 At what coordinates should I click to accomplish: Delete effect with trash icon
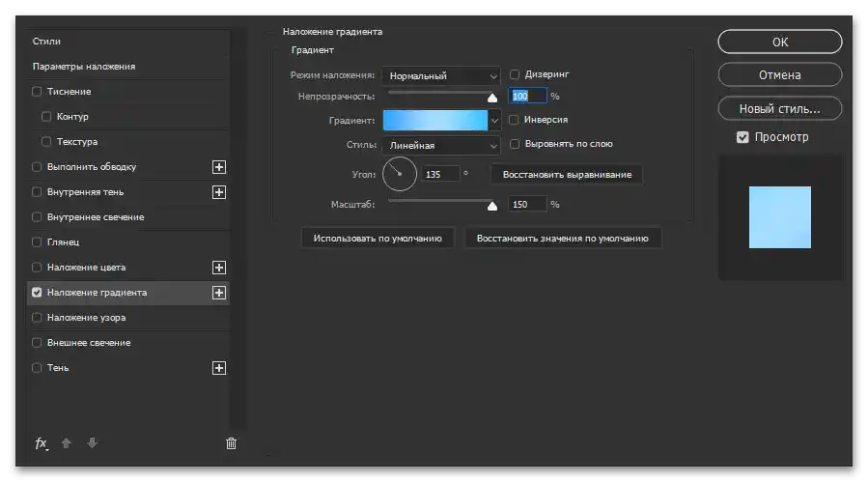[x=231, y=443]
